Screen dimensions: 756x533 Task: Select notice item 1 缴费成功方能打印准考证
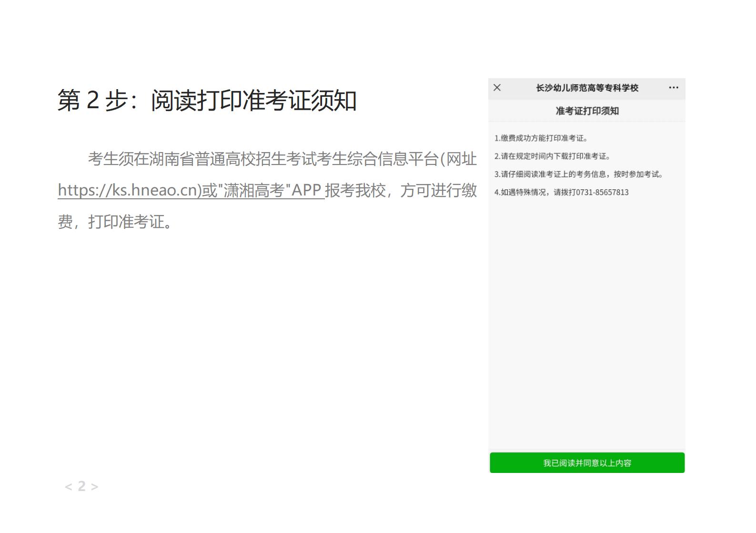tap(541, 138)
